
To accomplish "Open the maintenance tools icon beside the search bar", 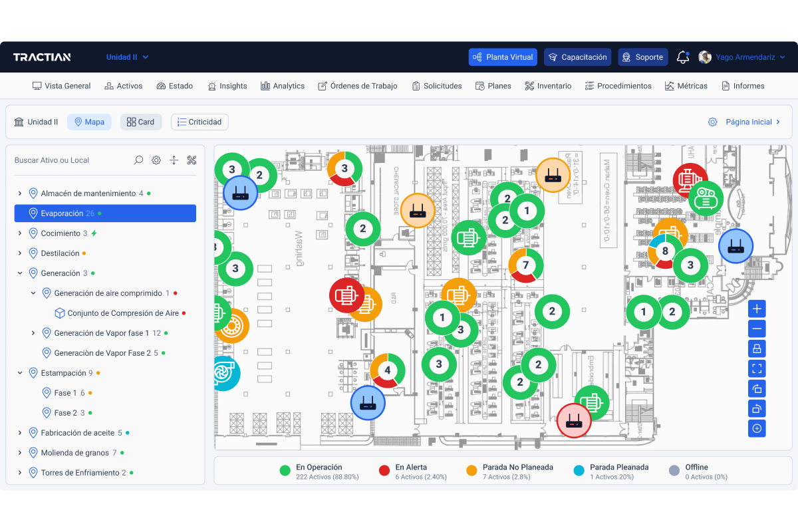I will (192, 160).
